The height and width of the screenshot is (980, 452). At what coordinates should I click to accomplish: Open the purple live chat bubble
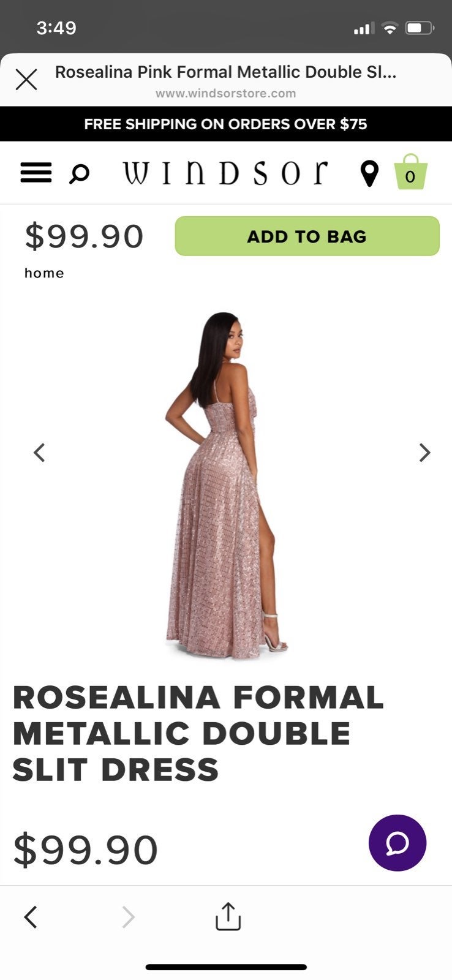[x=397, y=843]
